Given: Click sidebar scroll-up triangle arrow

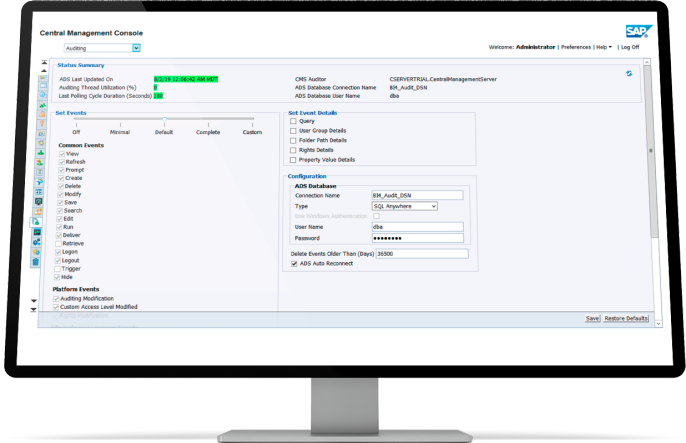Looking at the screenshot, I should click(x=44, y=70).
